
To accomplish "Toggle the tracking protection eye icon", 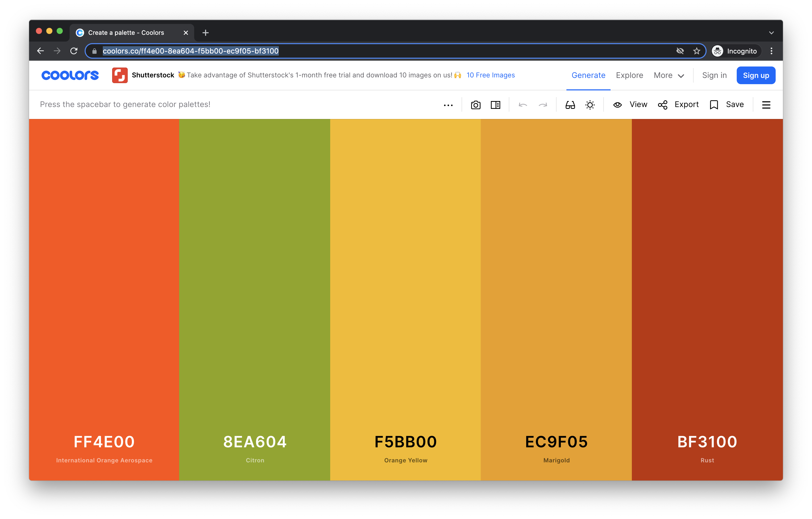I will pos(680,51).
